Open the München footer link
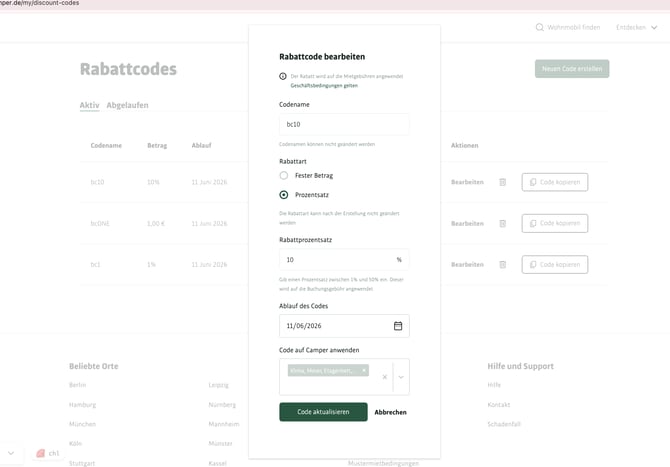Image resolution: width=670 pixels, height=467 pixels. [82, 424]
